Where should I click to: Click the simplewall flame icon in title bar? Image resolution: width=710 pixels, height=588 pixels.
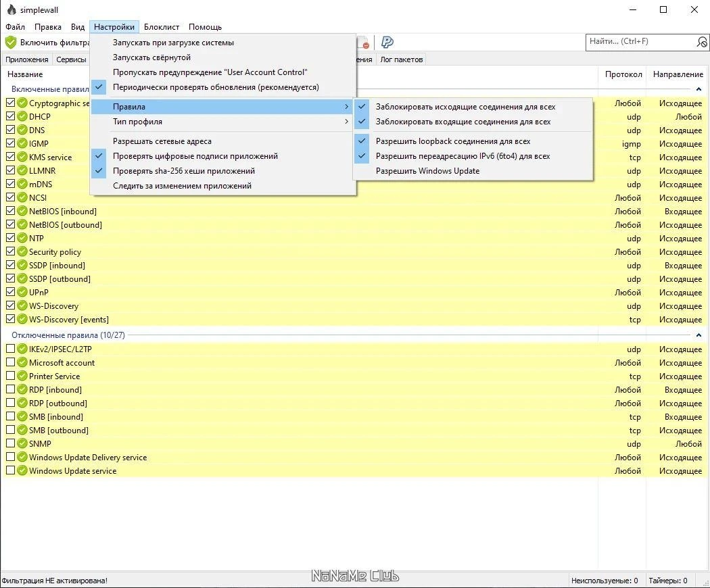pyautogui.click(x=11, y=9)
